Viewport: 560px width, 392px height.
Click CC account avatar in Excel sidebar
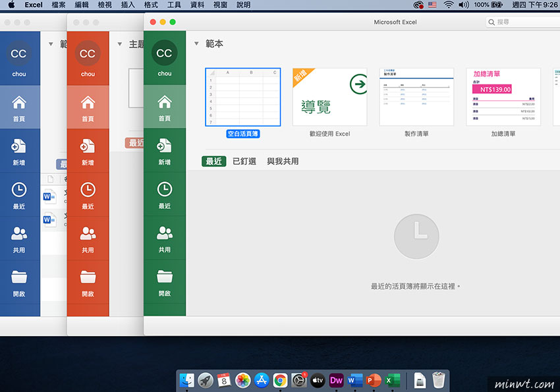[164, 53]
